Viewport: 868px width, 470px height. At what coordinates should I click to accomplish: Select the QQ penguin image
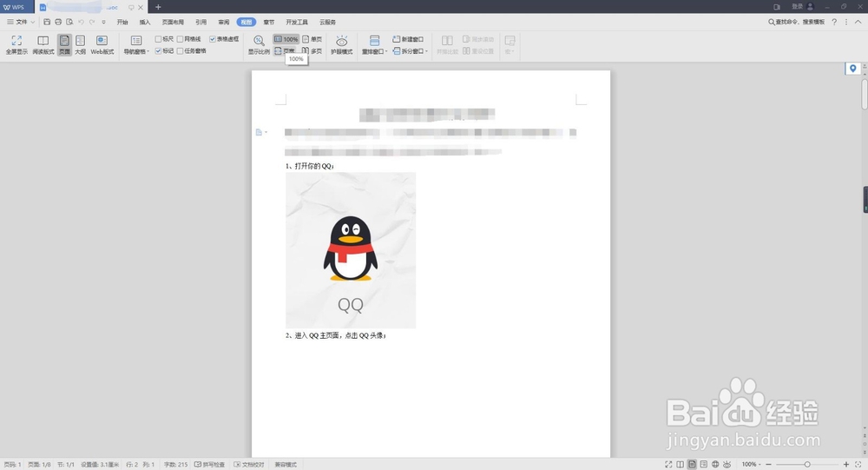click(x=351, y=250)
